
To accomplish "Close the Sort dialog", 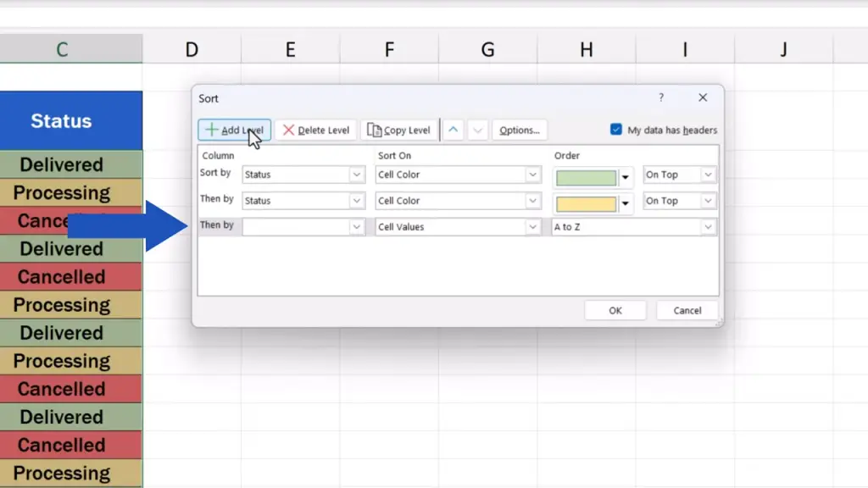I will tap(703, 98).
